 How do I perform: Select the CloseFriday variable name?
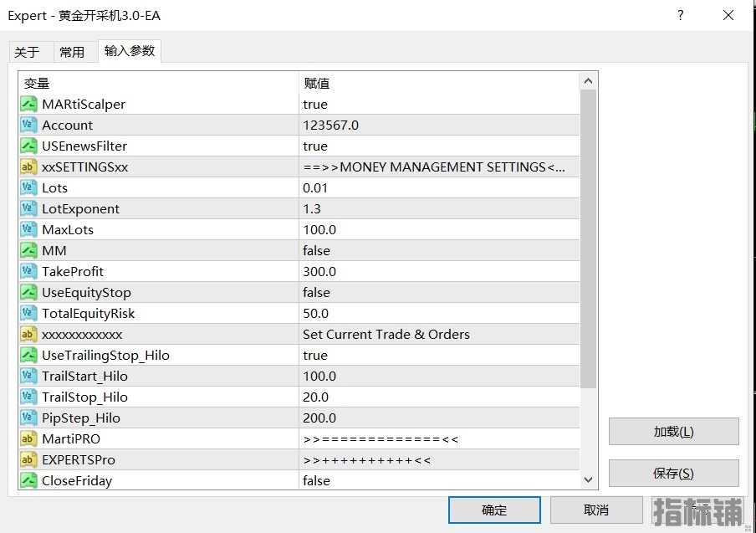pos(77,481)
